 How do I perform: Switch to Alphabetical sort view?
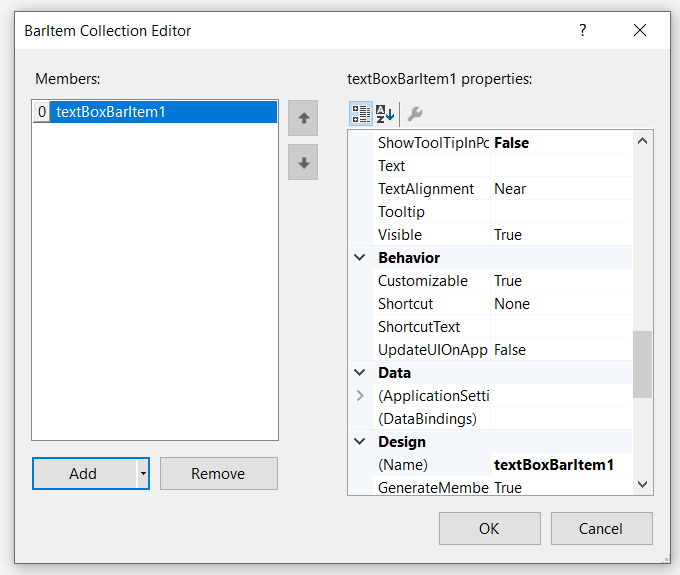385,114
